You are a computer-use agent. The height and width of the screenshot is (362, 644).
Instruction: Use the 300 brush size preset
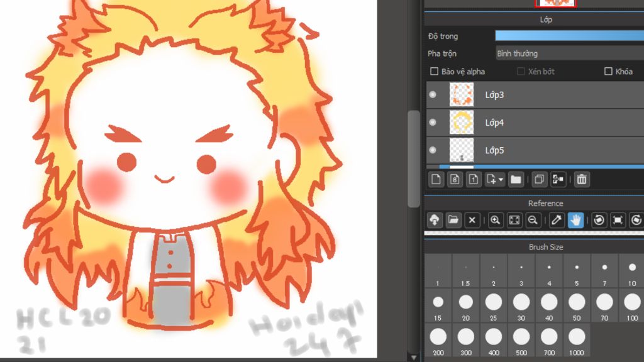coord(466,340)
